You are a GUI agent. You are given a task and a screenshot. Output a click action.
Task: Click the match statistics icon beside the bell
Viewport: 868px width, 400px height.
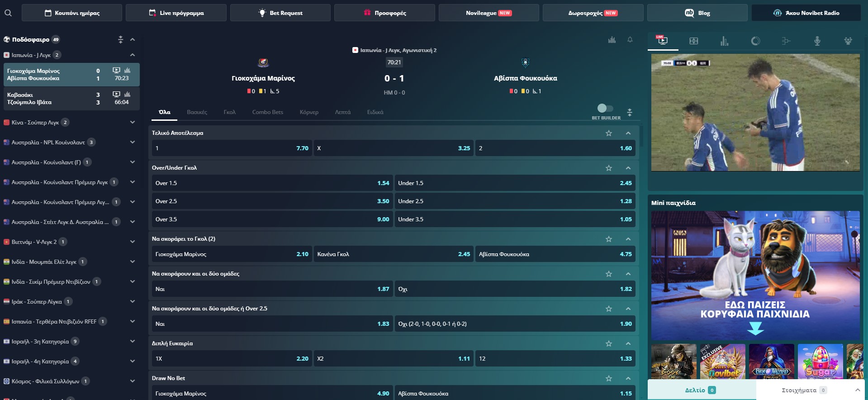coord(612,40)
